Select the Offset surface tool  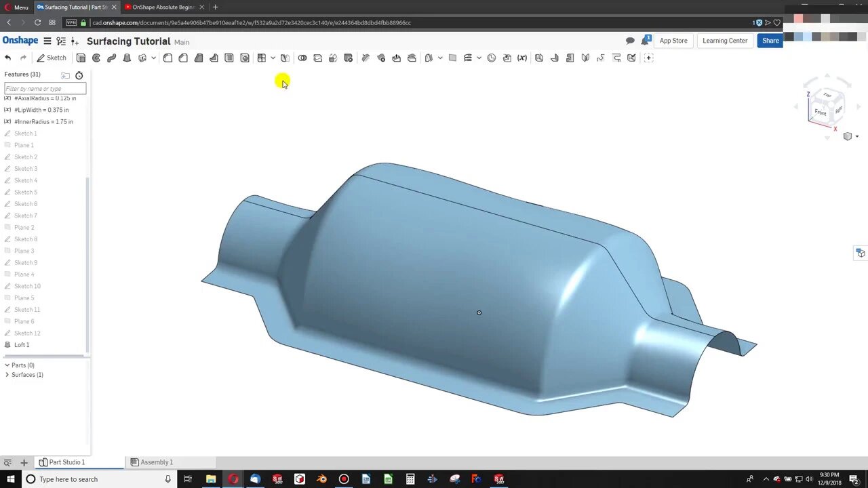point(429,58)
